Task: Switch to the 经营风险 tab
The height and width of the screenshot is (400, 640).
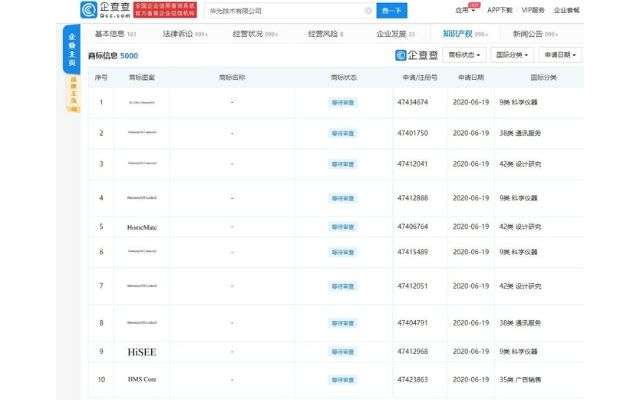Action: (325, 34)
